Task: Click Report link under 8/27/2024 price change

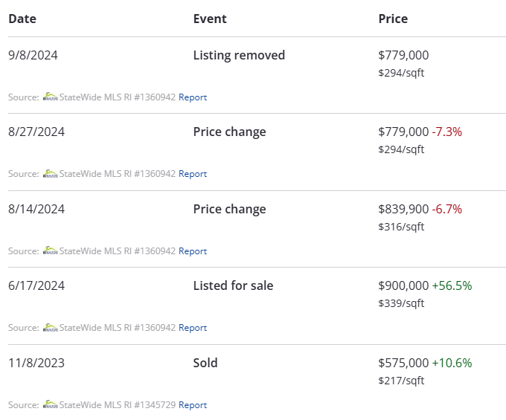Action: pos(193,174)
